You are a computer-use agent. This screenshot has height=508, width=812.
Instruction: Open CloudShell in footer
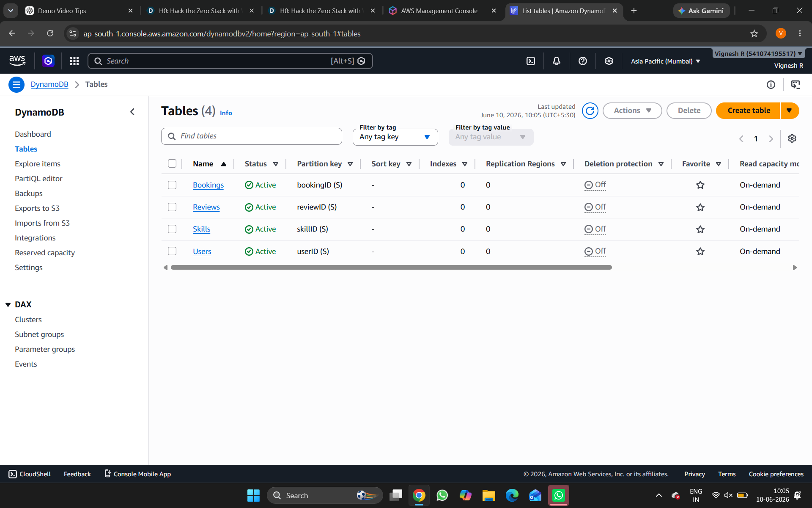30,474
